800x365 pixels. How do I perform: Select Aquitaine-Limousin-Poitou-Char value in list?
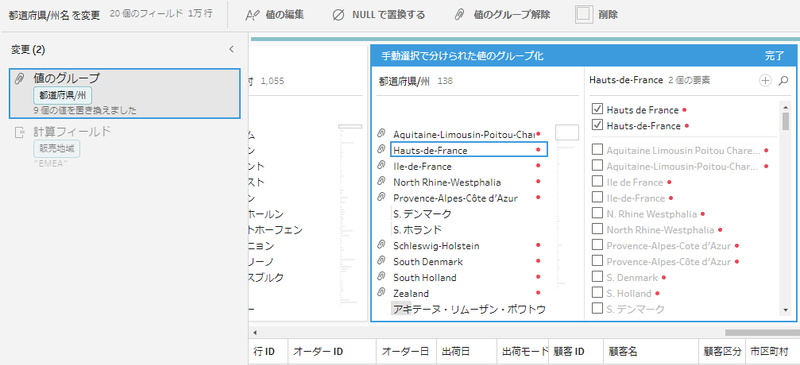click(x=468, y=134)
